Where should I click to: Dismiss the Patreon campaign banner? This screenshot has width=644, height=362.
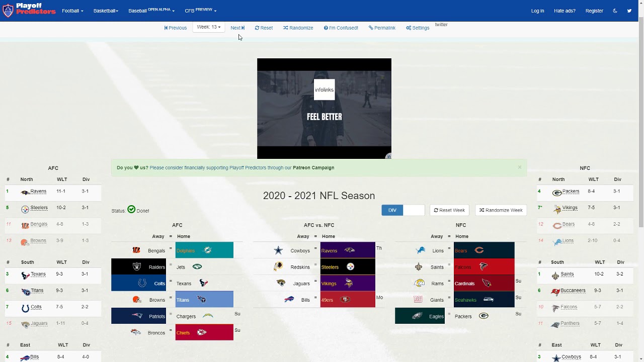tap(520, 167)
